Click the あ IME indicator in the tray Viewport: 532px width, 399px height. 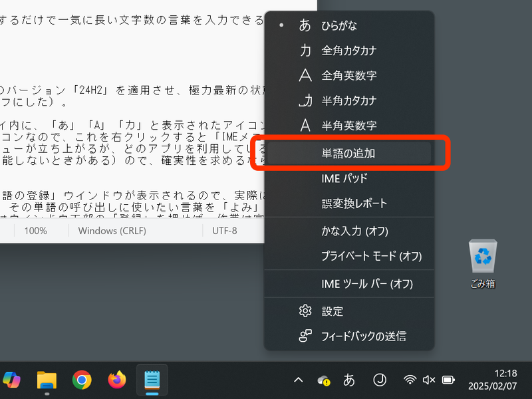click(348, 380)
